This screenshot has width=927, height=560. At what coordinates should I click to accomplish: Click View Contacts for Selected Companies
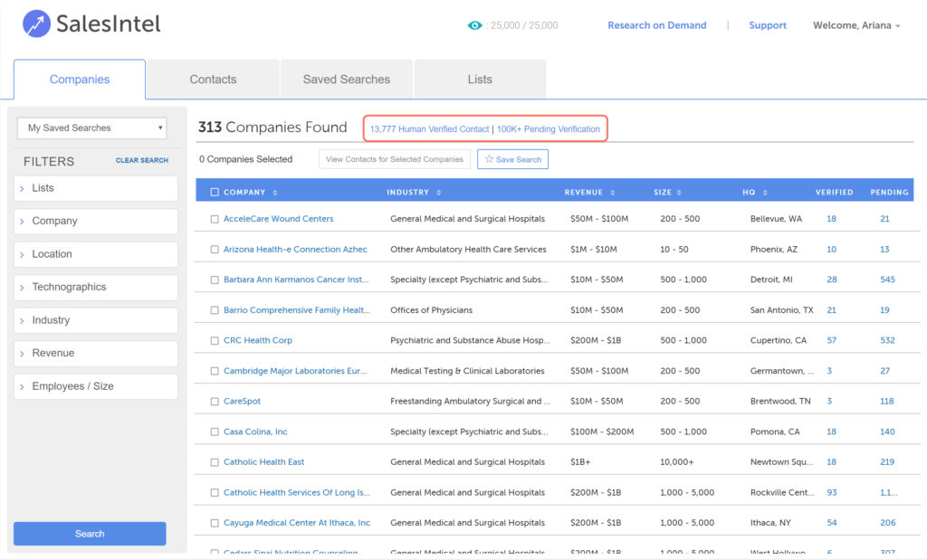click(395, 159)
